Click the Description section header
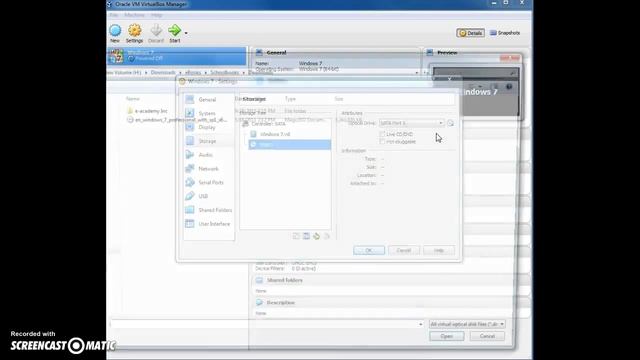The height and width of the screenshot is (360, 640). 280,303
